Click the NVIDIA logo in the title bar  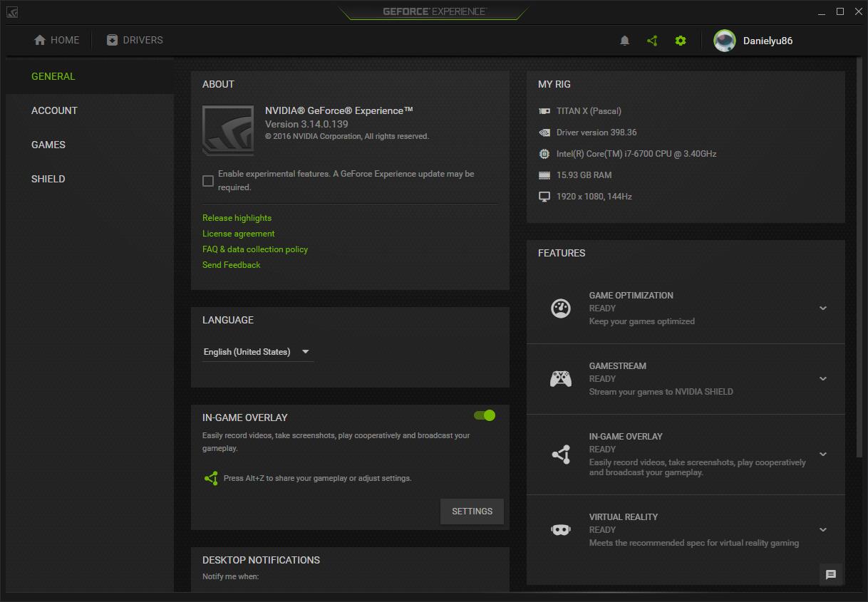(x=12, y=12)
